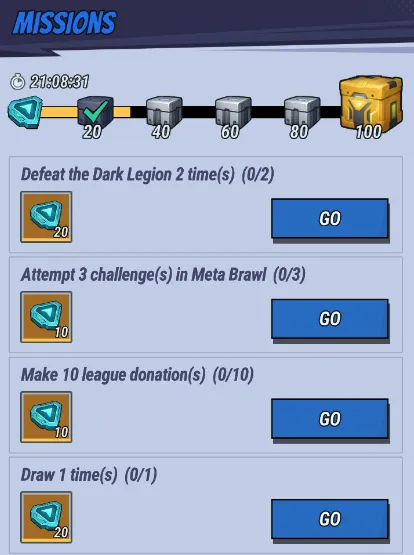Viewport: 414px width, 555px height.
Task: Select the 60-point silver reward chest
Action: coord(233,112)
